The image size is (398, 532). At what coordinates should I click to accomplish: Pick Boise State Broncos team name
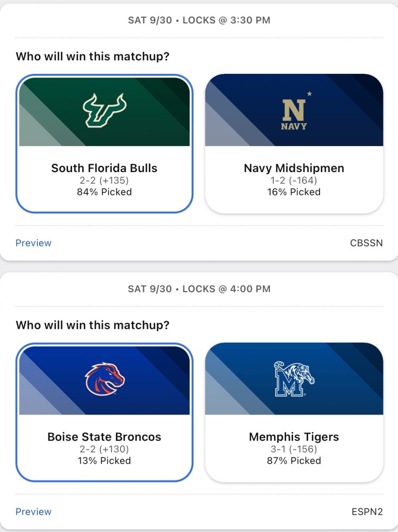pos(104,437)
